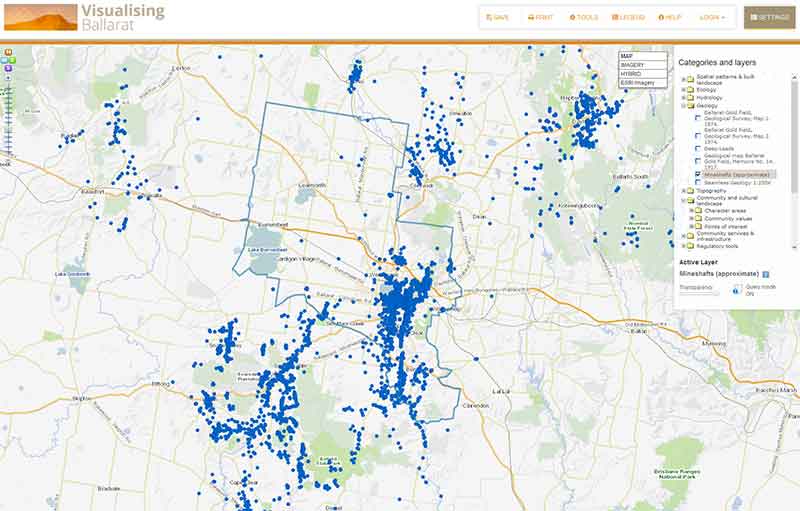The height and width of the screenshot is (511, 800).
Task: Click the Community values folder icon
Action: pyautogui.click(x=698, y=218)
